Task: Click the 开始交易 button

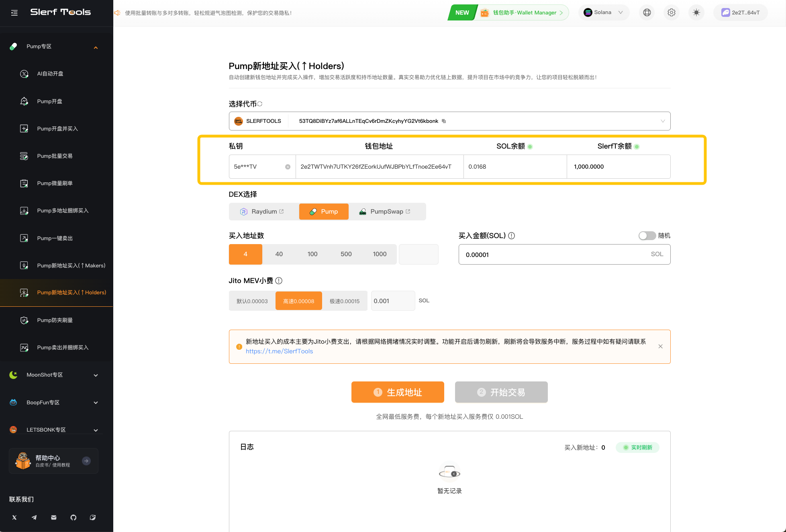Action: pyautogui.click(x=501, y=392)
